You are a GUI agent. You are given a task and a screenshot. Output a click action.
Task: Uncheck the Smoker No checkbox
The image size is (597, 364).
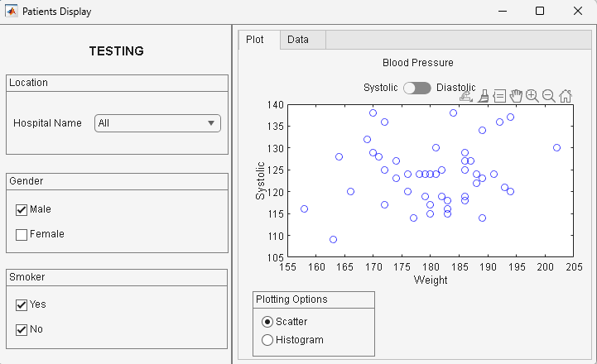click(x=22, y=329)
